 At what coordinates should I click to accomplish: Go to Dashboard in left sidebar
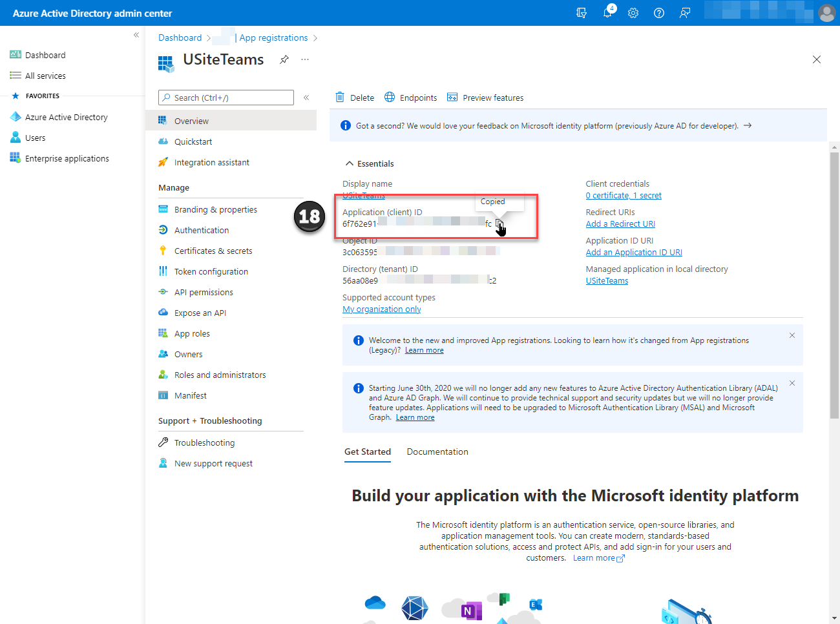point(45,55)
